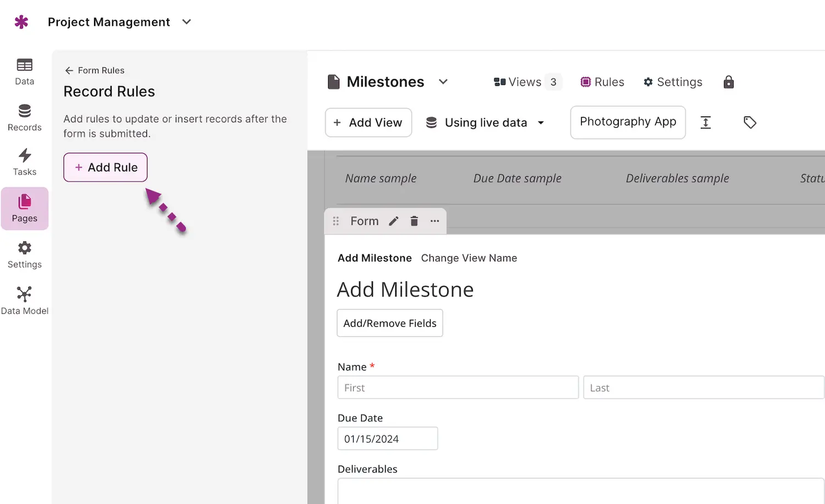The height and width of the screenshot is (504, 825).
Task: Click the tag icon in toolbar
Action: [x=750, y=123]
